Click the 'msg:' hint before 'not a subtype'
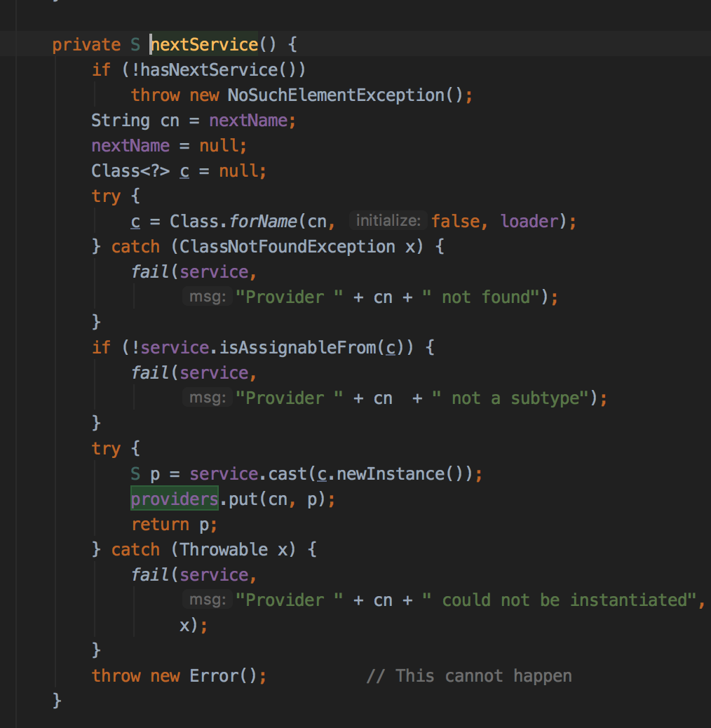Viewport: 711px width, 728px height. tap(208, 398)
